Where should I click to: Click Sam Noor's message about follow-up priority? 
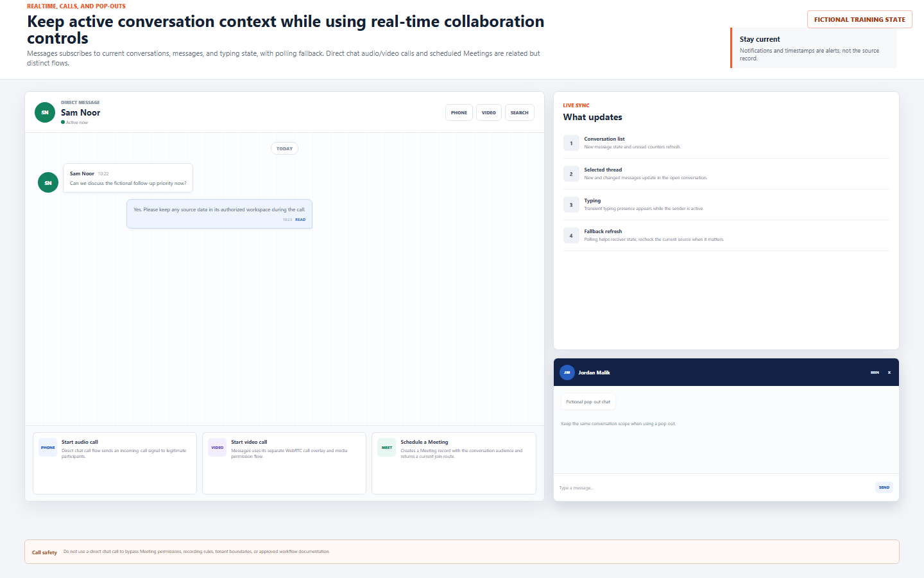(128, 178)
